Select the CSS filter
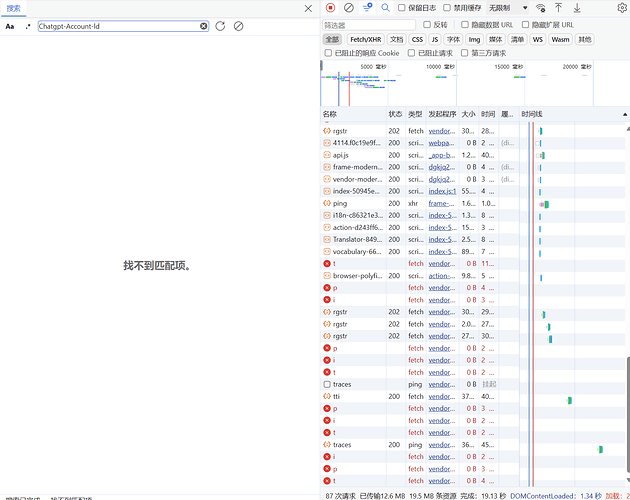The image size is (630, 500). 417,39
